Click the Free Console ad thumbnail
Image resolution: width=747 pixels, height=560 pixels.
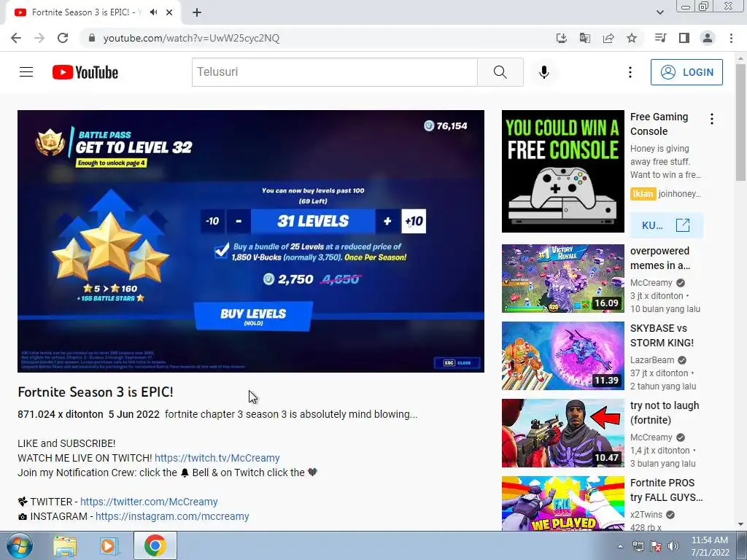coord(562,171)
